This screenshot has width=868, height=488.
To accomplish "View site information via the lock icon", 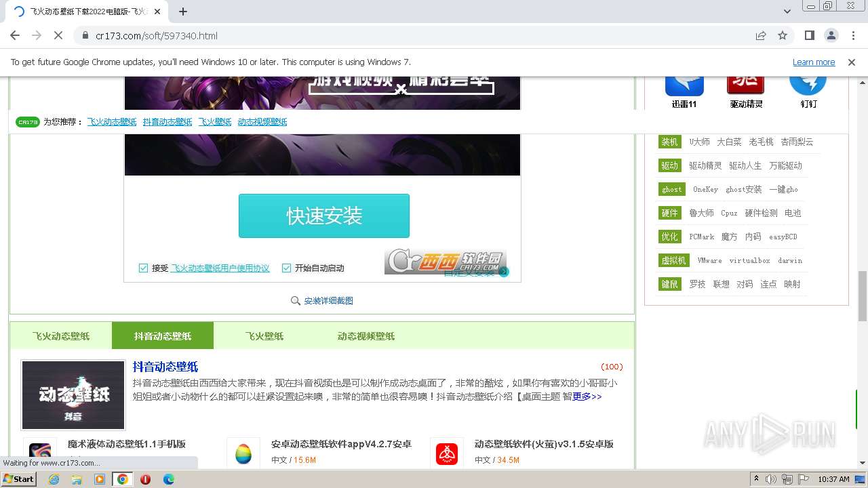I will (x=85, y=35).
